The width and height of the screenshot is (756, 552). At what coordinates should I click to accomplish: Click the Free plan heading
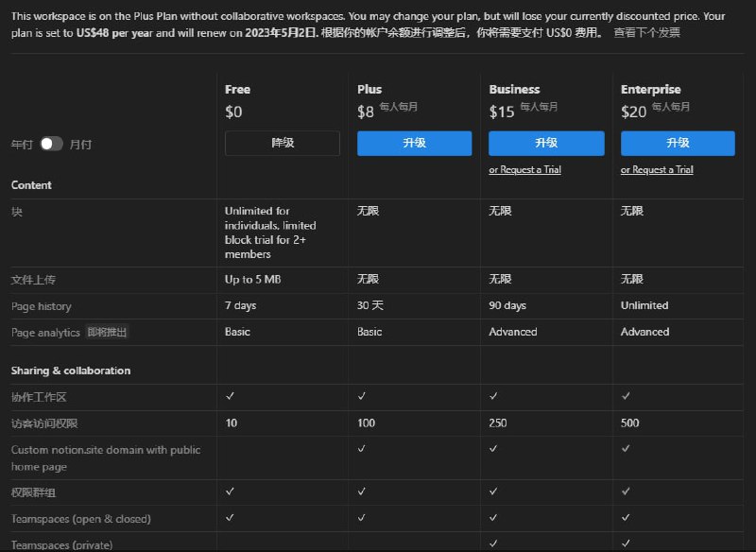(238, 89)
